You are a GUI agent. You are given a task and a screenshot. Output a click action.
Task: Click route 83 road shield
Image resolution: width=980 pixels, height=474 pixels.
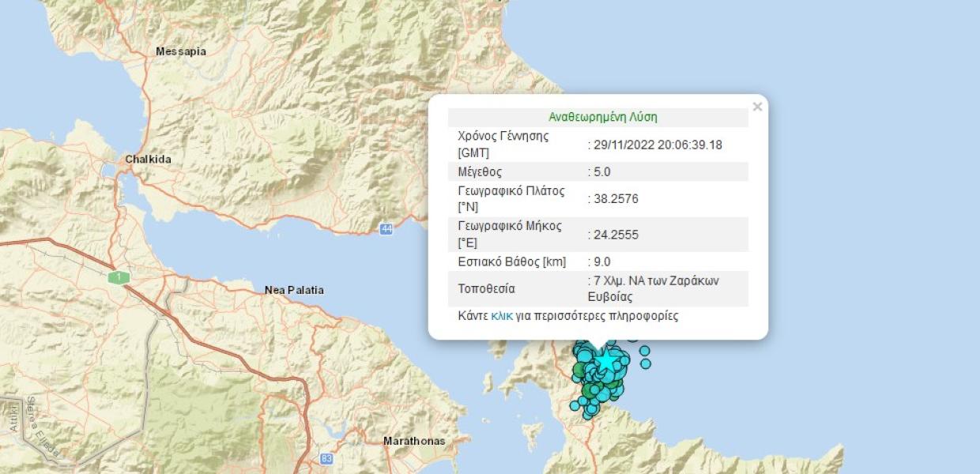tap(326, 458)
